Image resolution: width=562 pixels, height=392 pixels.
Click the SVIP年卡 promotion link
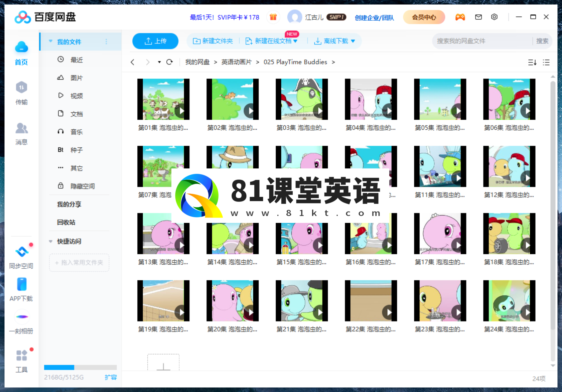click(x=225, y=17)
